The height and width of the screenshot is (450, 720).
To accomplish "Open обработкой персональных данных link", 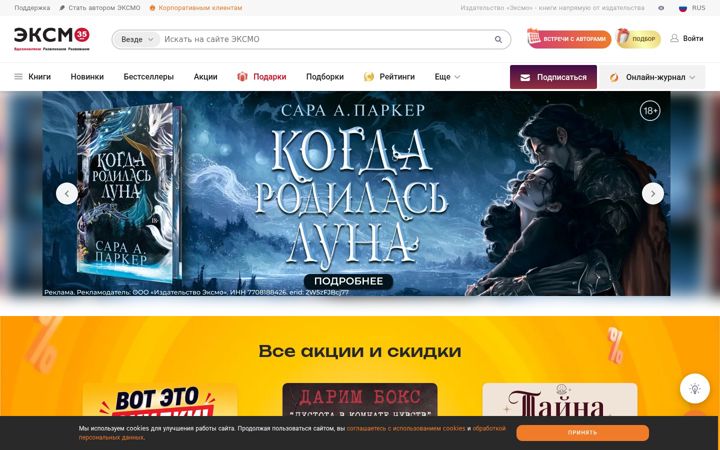I will 489,428.
